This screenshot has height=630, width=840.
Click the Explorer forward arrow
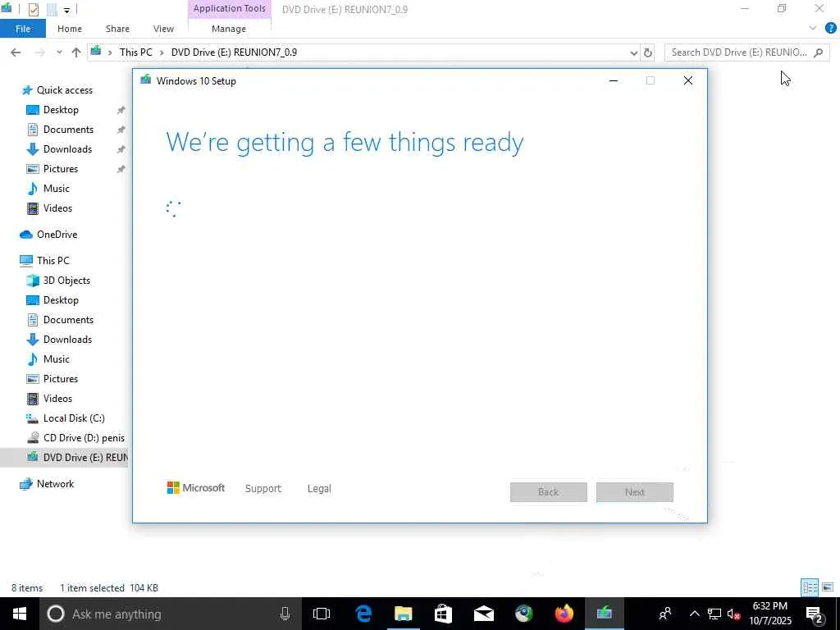point(39,52)
